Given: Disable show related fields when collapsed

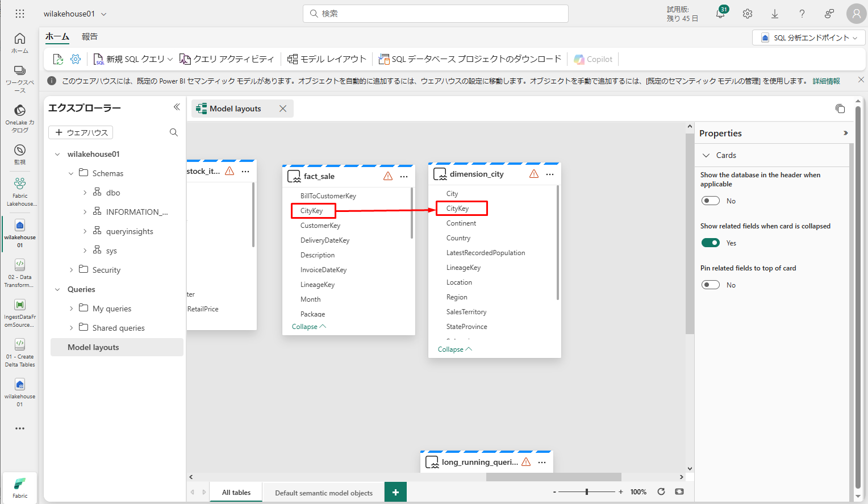Looking at the screenshot, I should pos(711,243).
